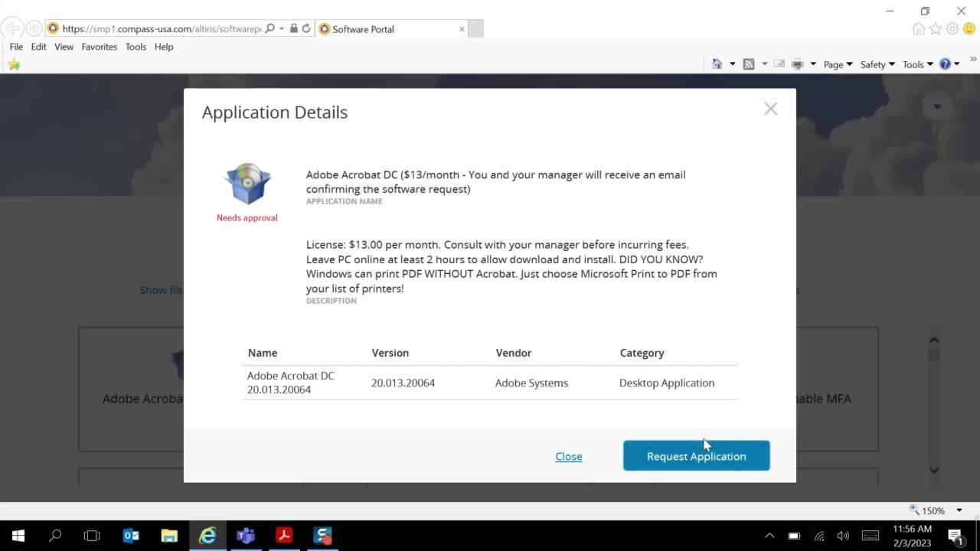Click the browser Back button

pyautogui.click(x=12, y=29)
